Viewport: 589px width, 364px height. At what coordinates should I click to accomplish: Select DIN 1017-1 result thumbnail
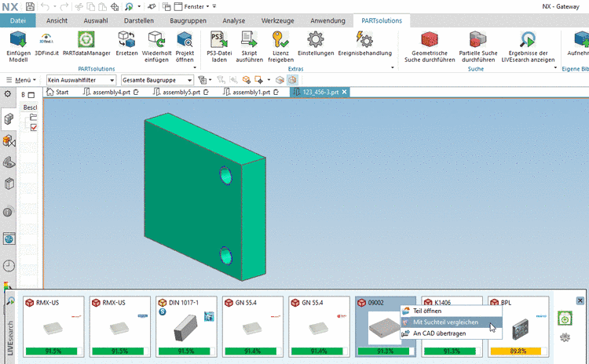[x=186, y=326]
